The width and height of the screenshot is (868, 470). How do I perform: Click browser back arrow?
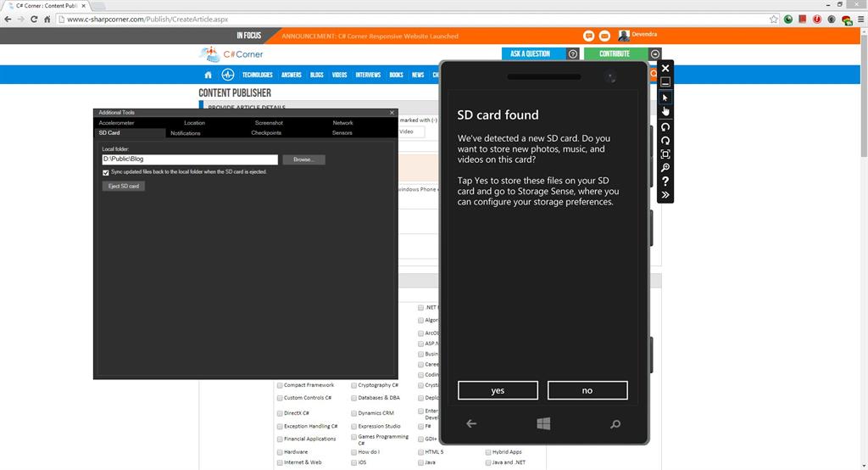tap(8, 19)
